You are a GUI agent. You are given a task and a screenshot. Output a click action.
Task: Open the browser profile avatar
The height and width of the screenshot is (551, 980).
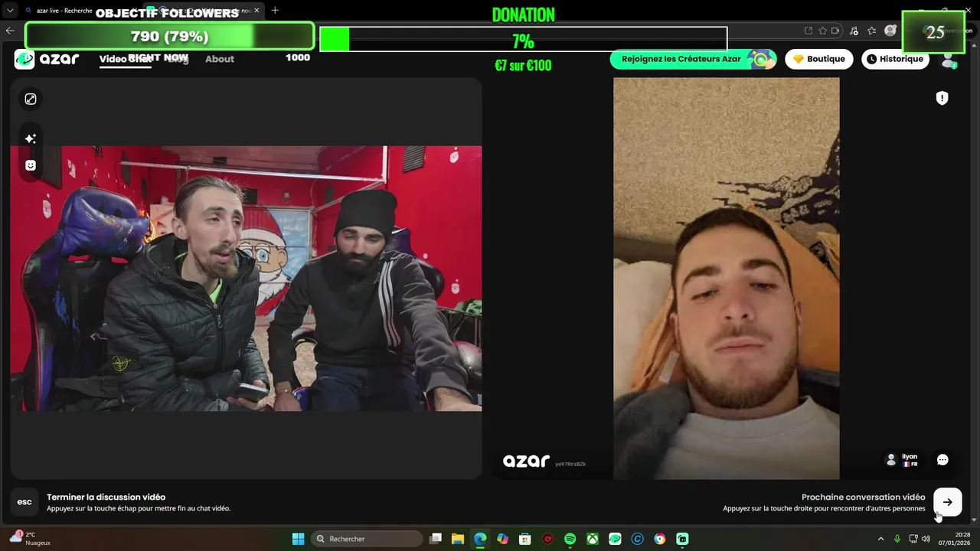(890, 31)
